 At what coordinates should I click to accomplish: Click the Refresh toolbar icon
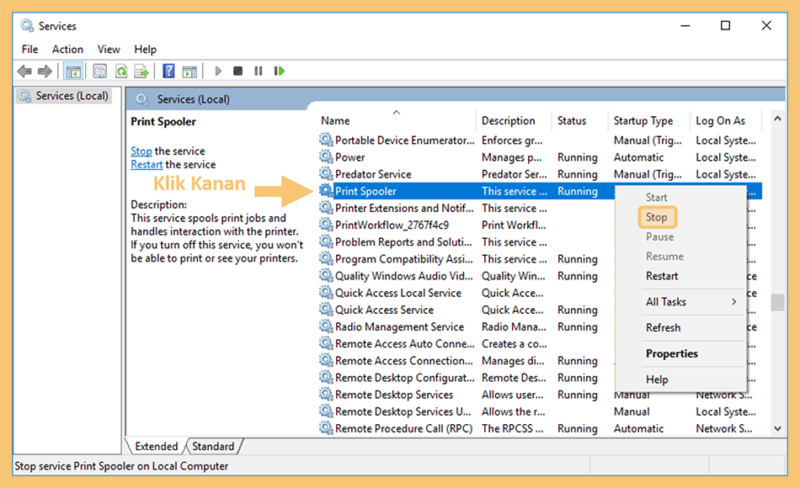[x=121, y=71]
